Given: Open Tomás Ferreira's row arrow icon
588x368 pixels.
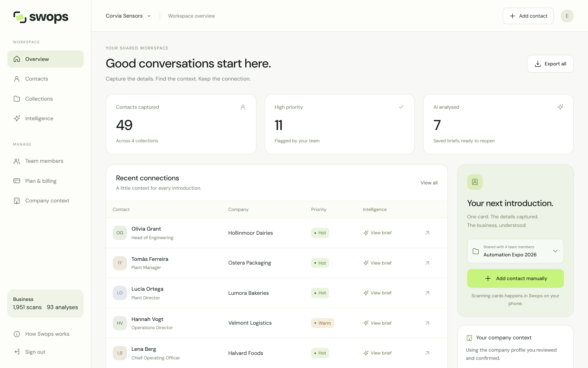Looking at the screenshot, I should click(427, 263).
